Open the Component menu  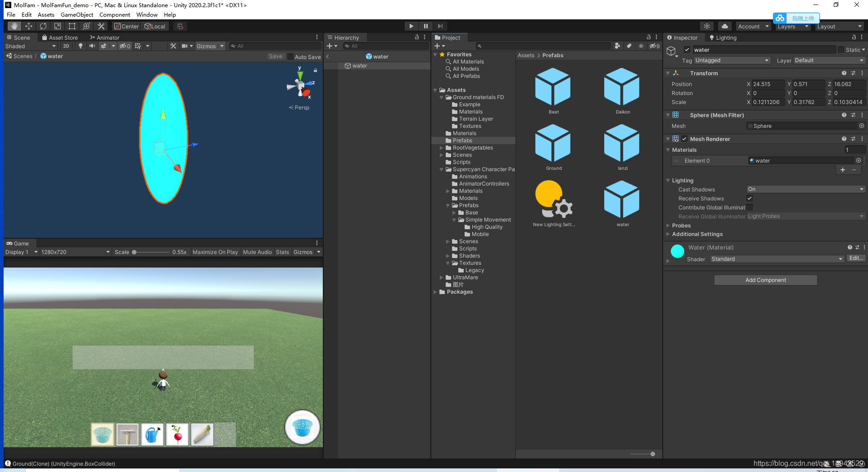click(x=115, y=15)
